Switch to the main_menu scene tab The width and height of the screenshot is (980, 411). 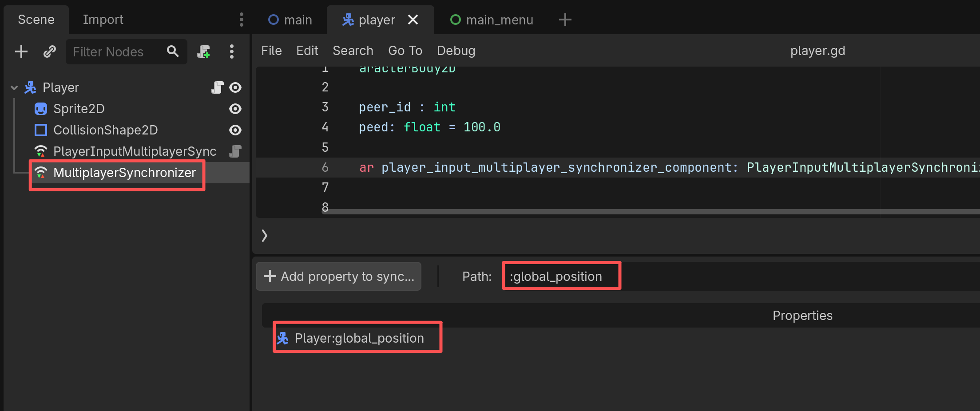point(492,20)
